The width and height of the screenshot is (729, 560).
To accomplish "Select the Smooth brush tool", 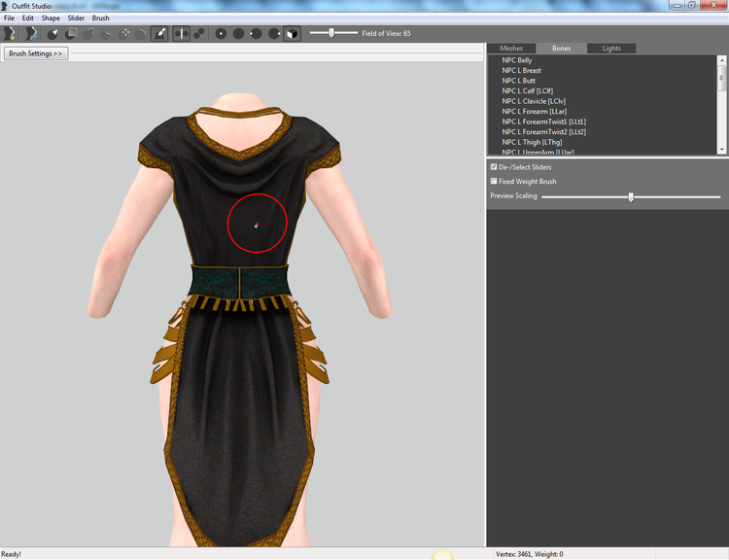I will coord(141,33).
